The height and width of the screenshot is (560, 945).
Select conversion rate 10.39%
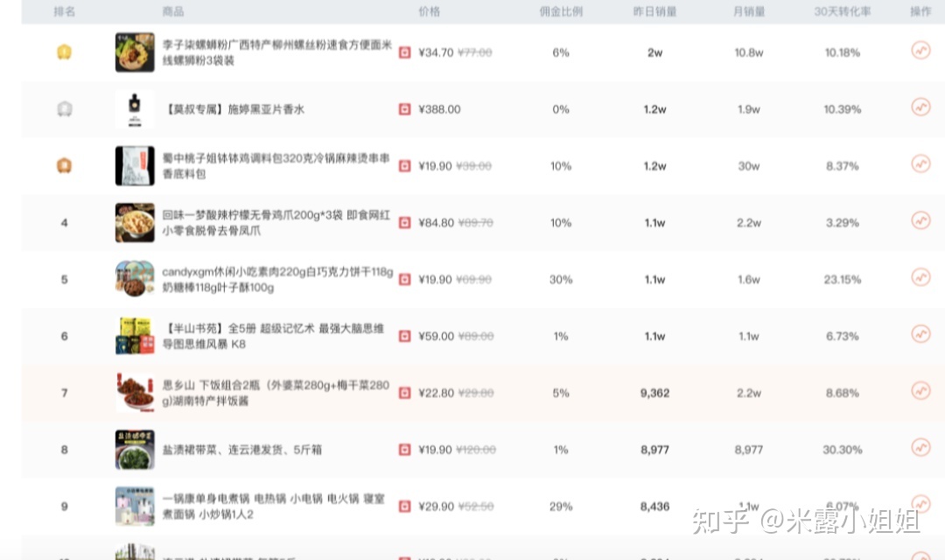click(x=843, y=109)
